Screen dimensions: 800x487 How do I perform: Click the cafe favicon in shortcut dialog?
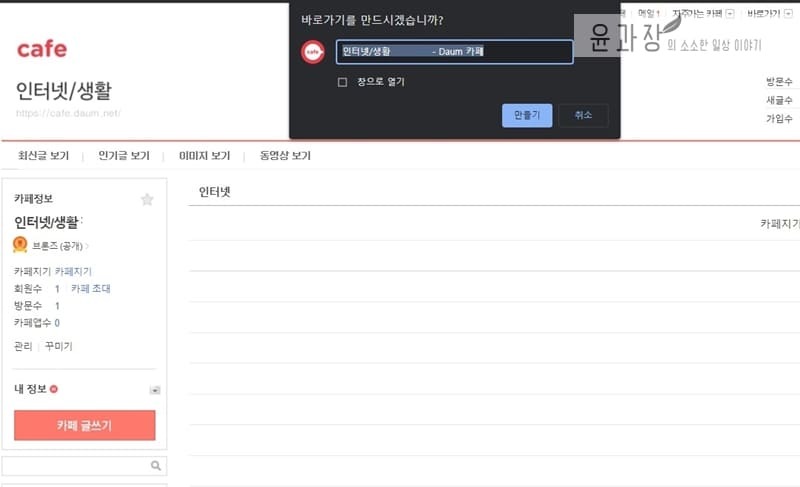313,52
